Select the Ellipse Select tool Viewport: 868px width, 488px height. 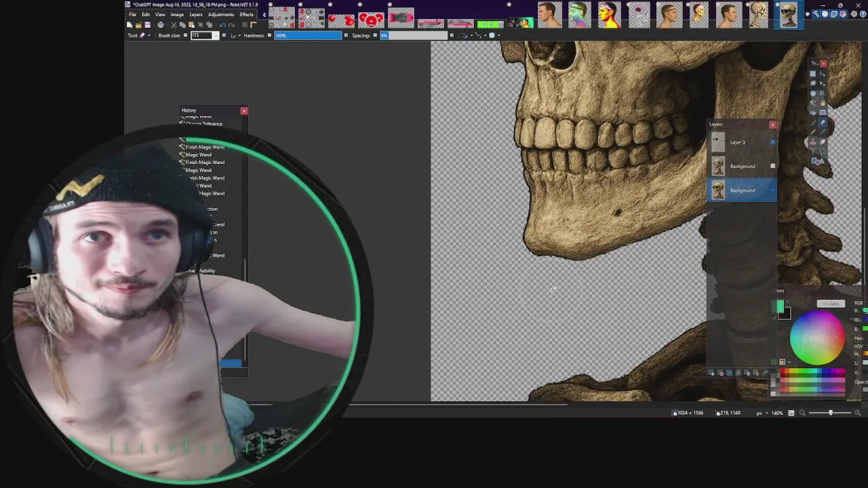click(x=812, y=93)
